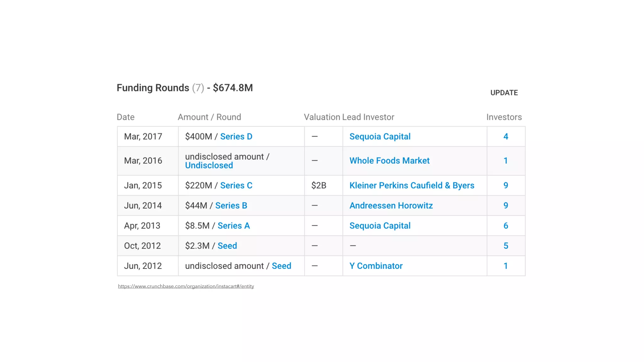
Task: Click investor count 9 in Series C row
Action: point(505,185)
